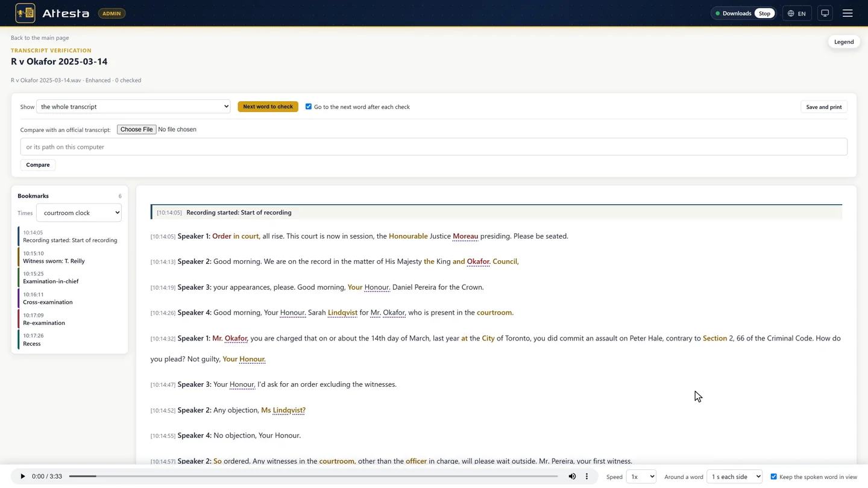
Task: Jump to Re-examination bookmark
Action: click(x=70, y=319)
